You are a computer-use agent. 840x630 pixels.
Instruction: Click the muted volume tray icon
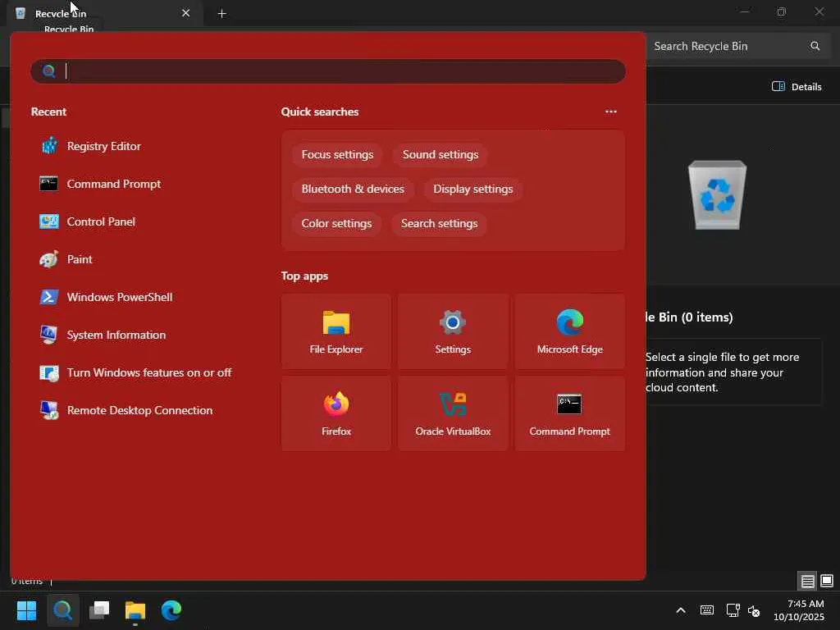(x=754, y=610)
